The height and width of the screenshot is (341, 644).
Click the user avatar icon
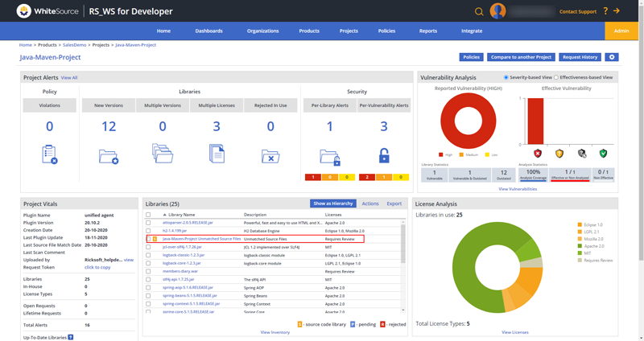497,11
